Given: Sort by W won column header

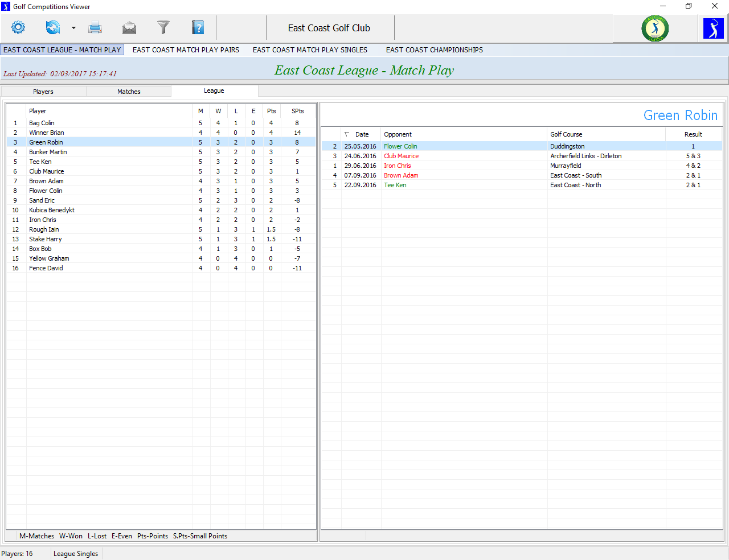Looking at the screenshot, I should [218, 111].
